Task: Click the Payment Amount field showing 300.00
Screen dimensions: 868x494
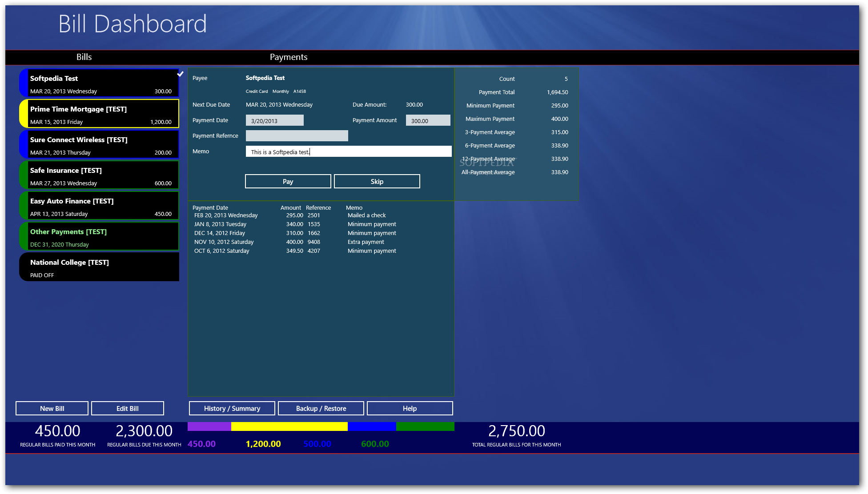Action: tap(428, 120)
